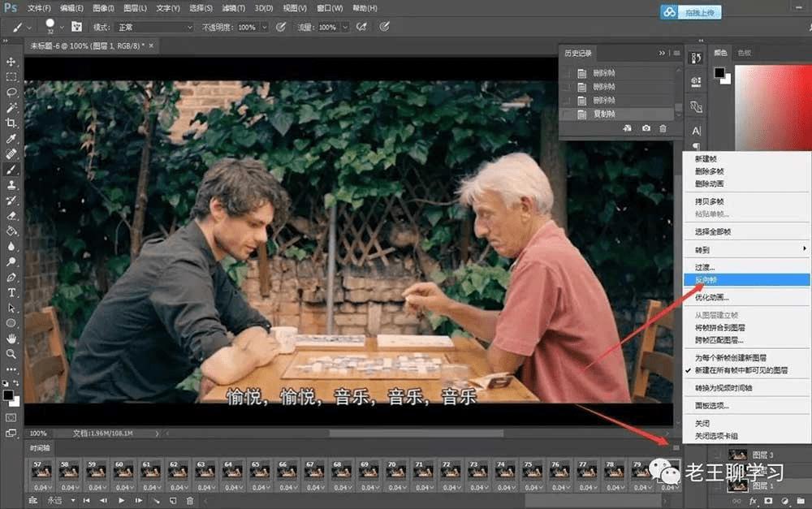Select the Magic Wand tool
The image size is (812, 509).
(11, 108)
